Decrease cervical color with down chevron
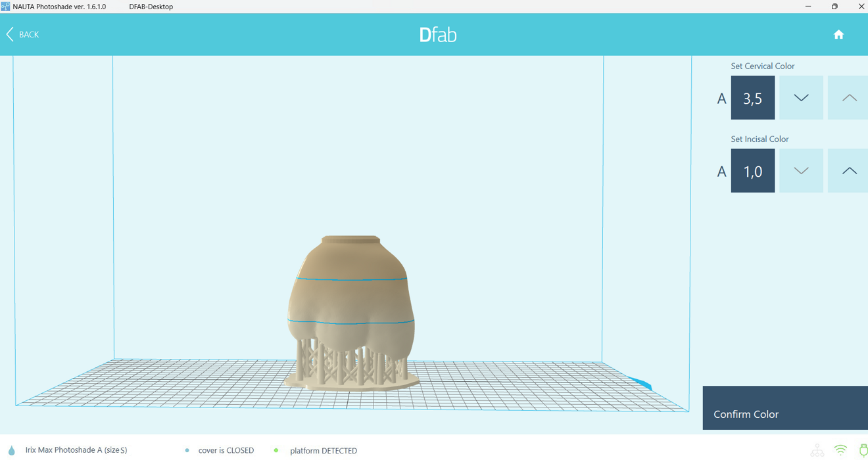 801,98
